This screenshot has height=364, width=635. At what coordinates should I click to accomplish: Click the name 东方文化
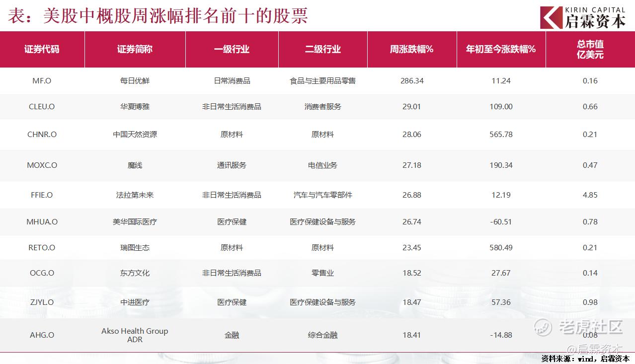135,273
